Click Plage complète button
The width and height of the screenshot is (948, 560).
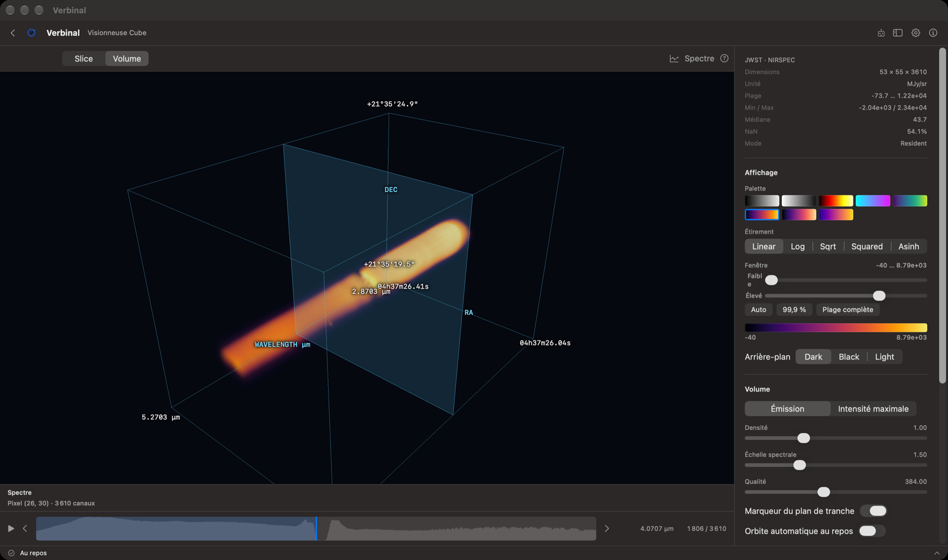(x=847, y=310)
